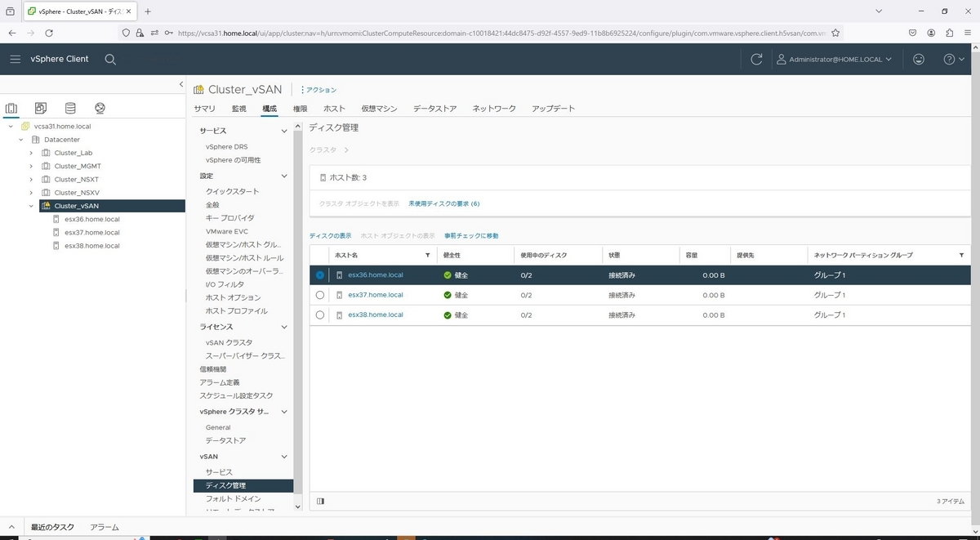This screenshot has height=540, width=980.
Task: Select esx36.home.local in the inventory tree
Action: pyautogui.click(x=91, y=219)
